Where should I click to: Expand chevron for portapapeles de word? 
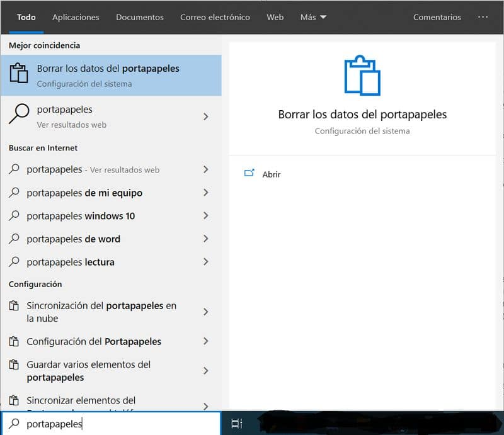206,239
